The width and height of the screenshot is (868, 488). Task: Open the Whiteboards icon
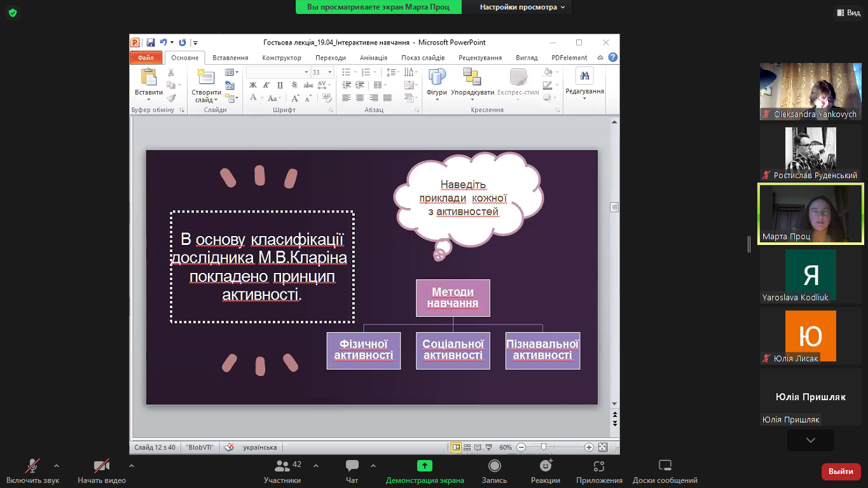point(665,466)
